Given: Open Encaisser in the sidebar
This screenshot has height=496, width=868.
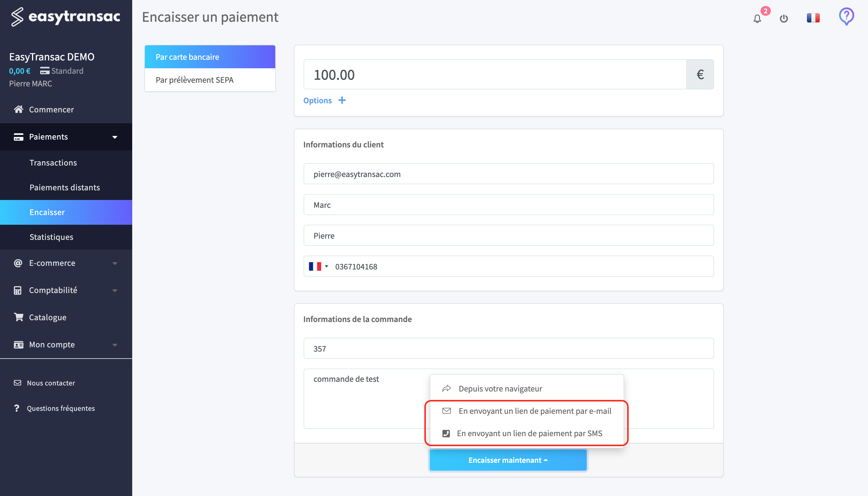Looking at the screenshot, I should coord(66,212).
